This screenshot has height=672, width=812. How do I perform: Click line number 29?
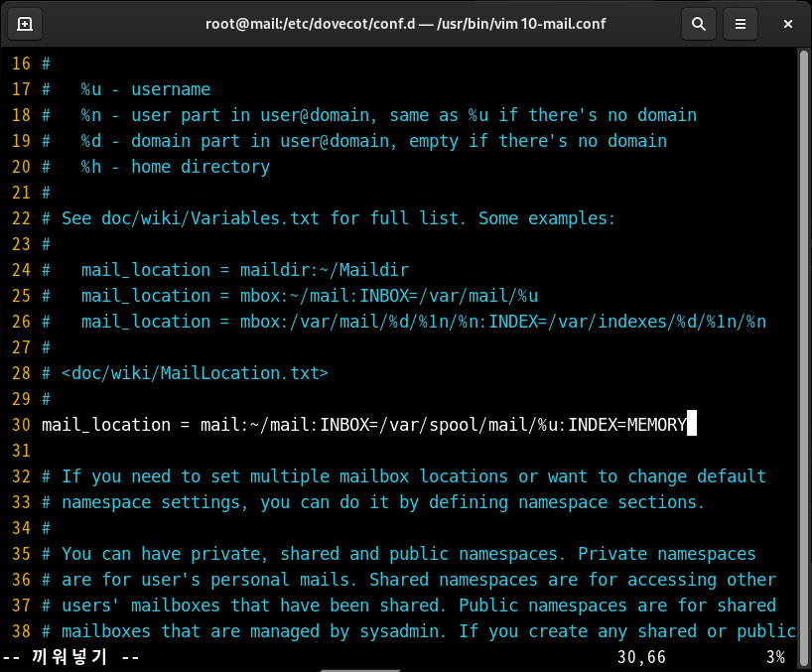point(21,399)
